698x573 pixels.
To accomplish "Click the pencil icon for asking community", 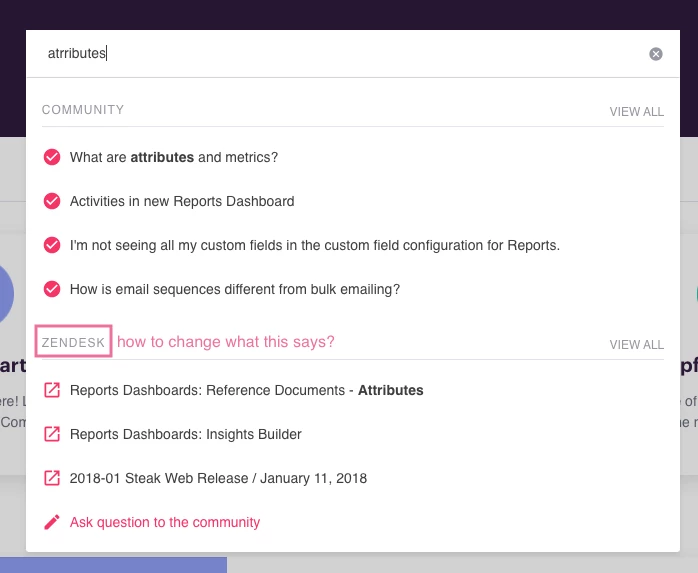I will (x=52, y=522).
